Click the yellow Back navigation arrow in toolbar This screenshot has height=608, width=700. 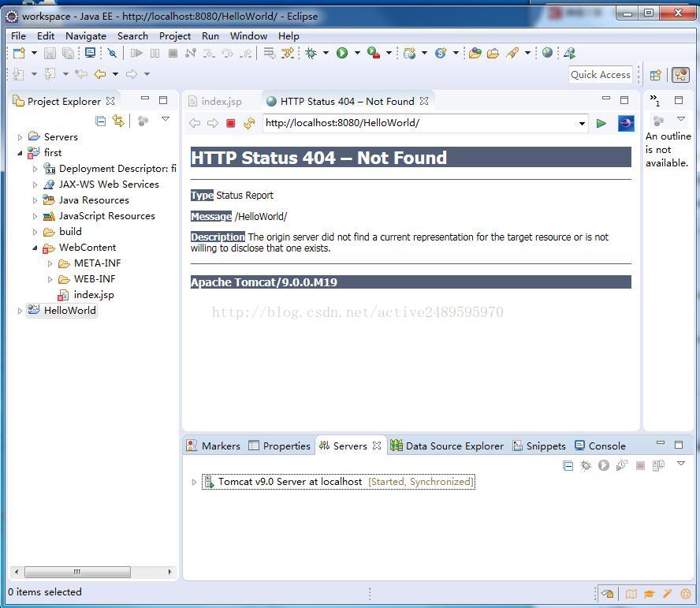(x=100, y=74)
